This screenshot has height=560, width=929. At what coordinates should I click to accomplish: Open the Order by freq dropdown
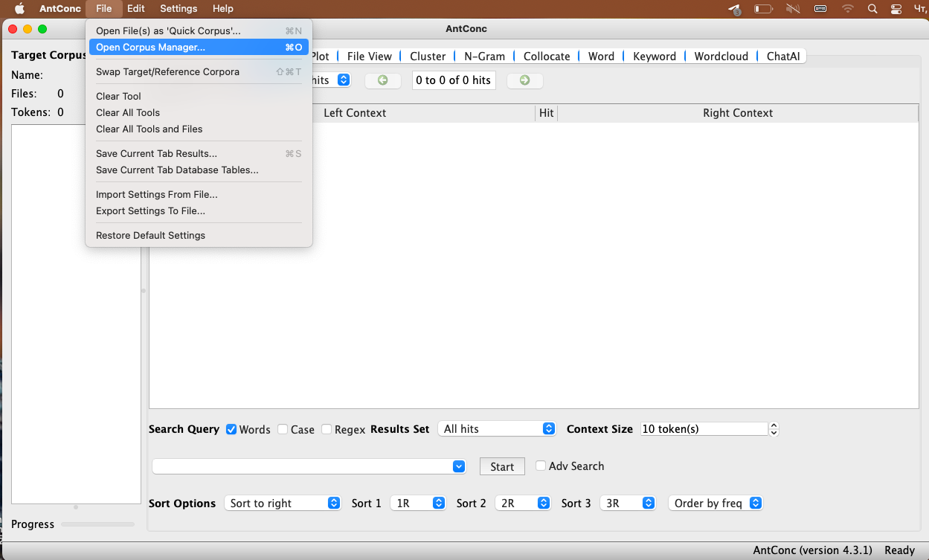point(716,503)
